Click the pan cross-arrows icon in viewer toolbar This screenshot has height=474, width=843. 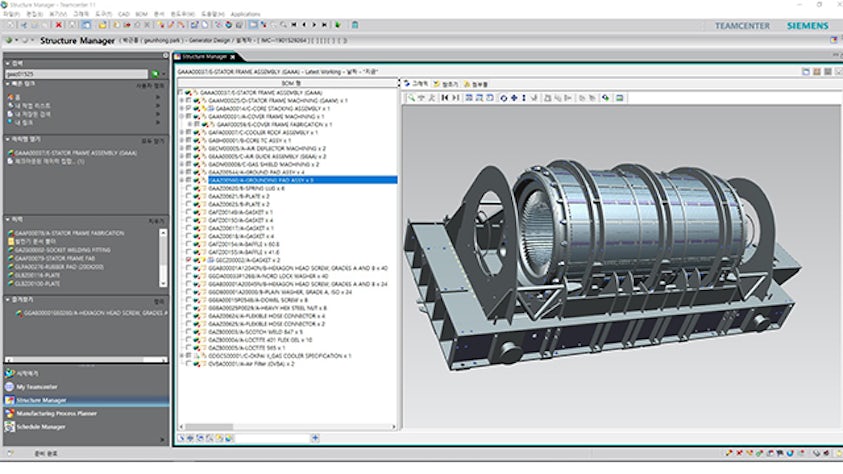click(514, 98)
